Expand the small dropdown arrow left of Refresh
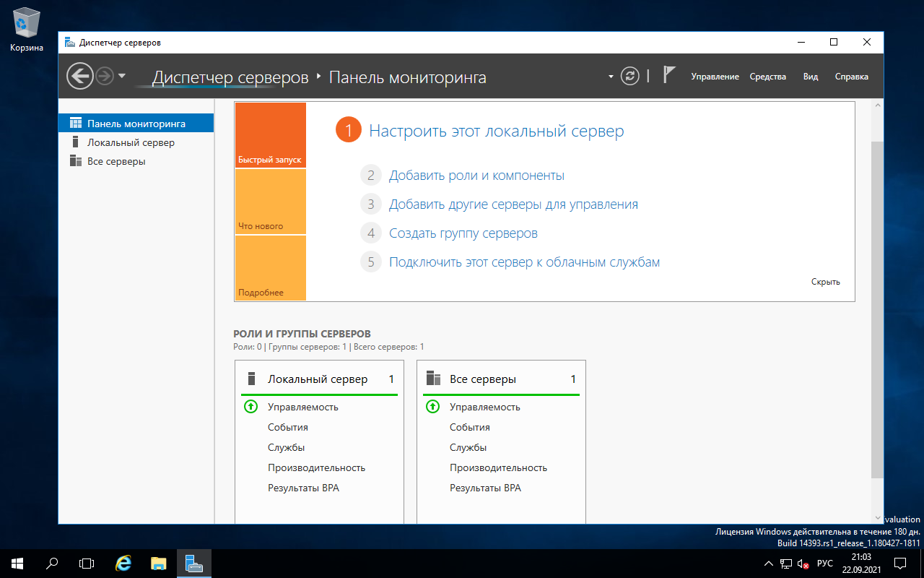The width and height of the screenshot is (924, 578). 611,77
